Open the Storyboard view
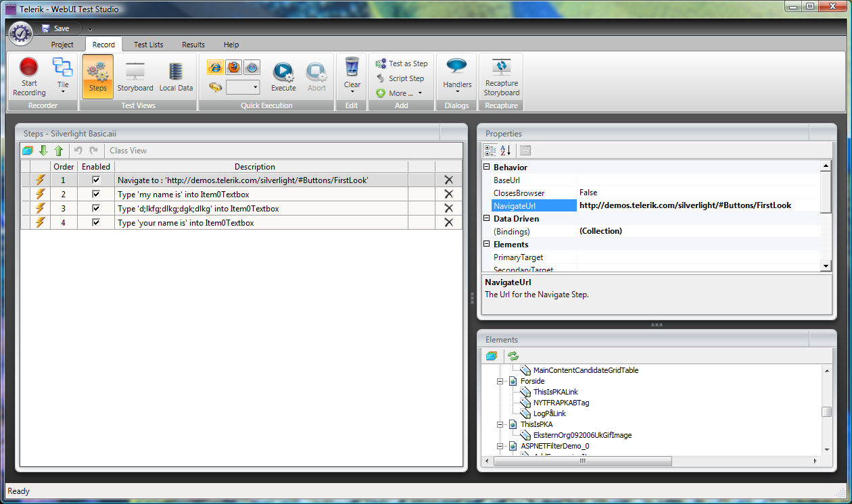 click(135, 77)
